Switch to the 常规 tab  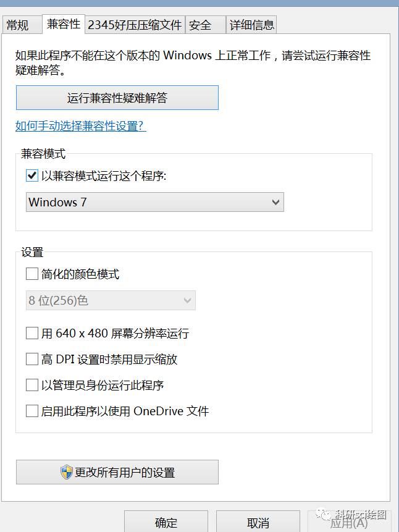point(17,25)
